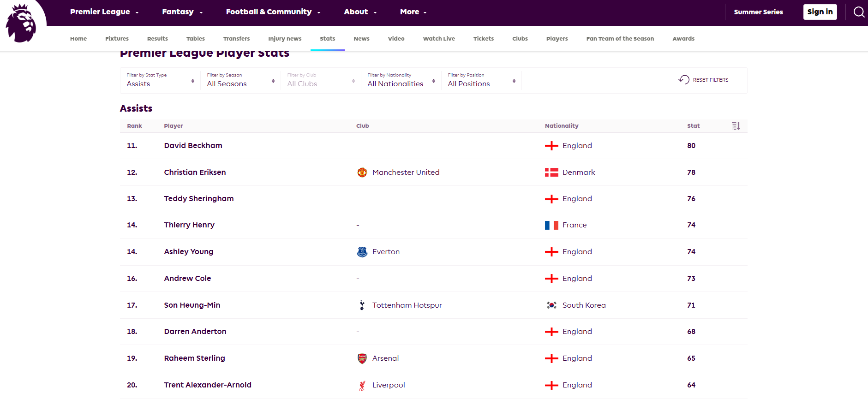The height and width of the screenshot is (399, 868).
Task: Click the Everton club crest
Action: point(362,252)
